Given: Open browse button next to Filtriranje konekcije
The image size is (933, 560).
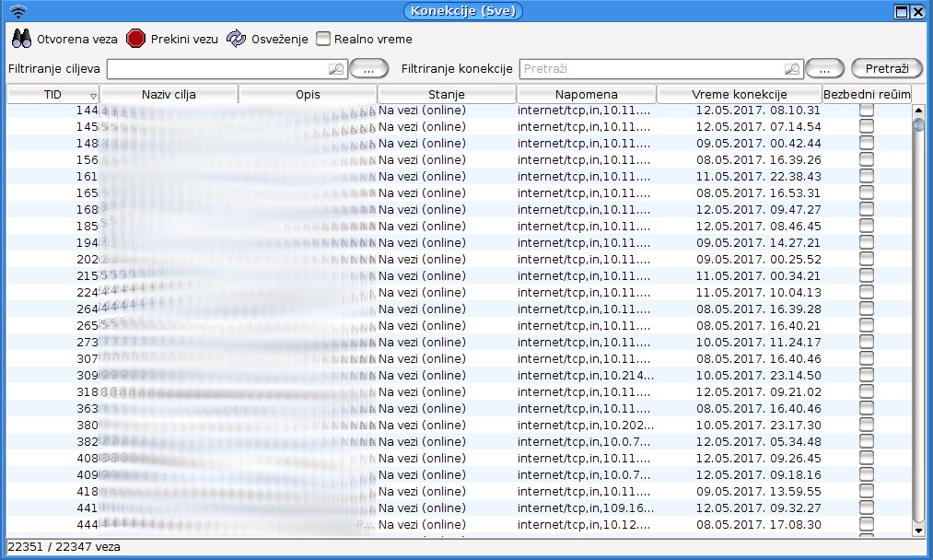Looking at the screenshot, I should 824,69.
